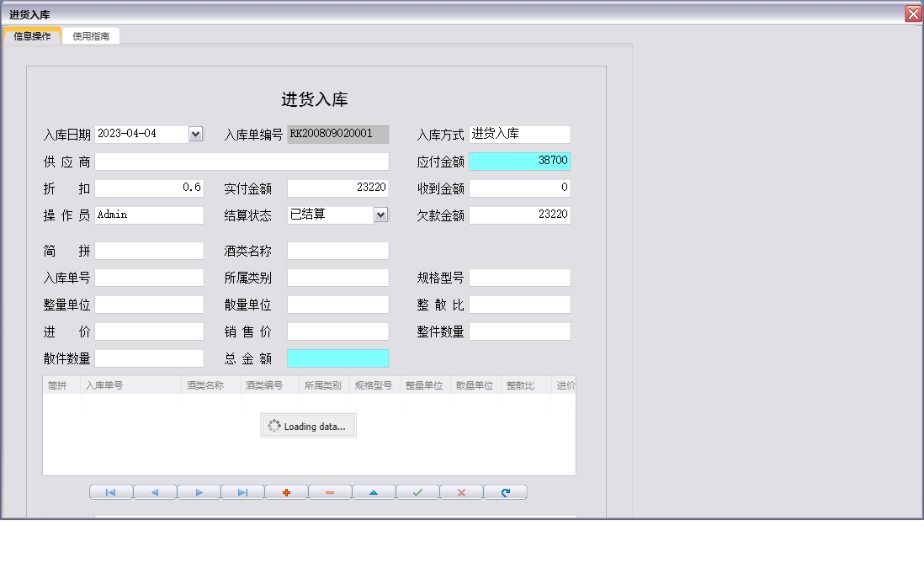Click the blue triangle edit icon

pos(374,491)
